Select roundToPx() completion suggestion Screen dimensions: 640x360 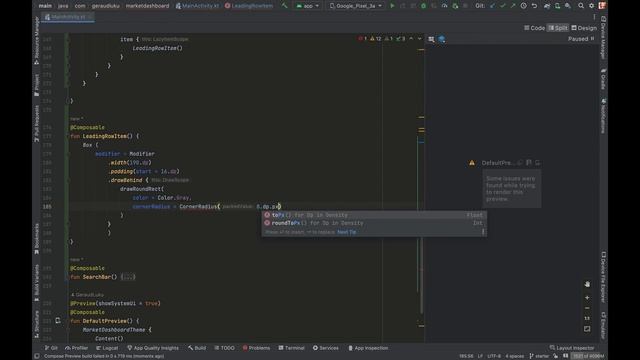point(374,223)
